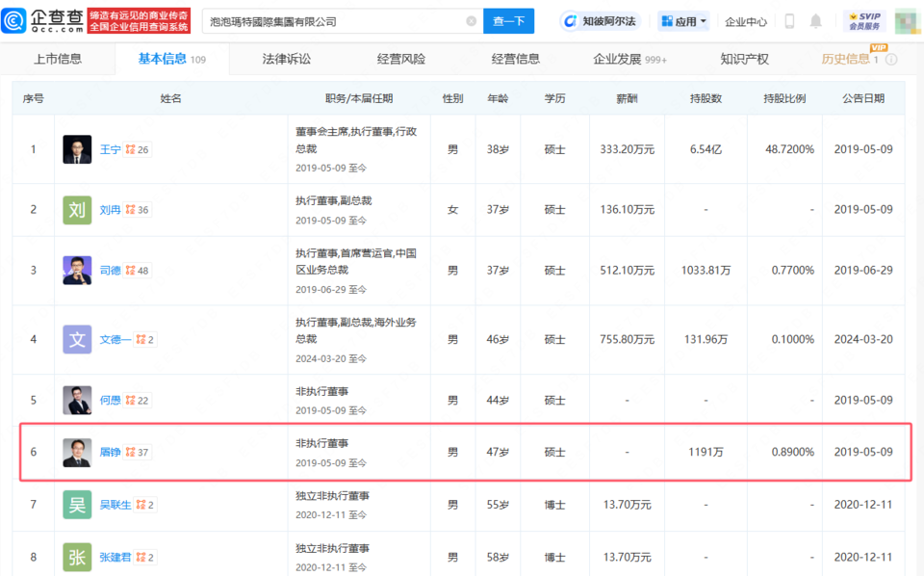Screen dimensions: 924x576
Task: Open notifications via the bell icon
Action: (x=816, y=21)
